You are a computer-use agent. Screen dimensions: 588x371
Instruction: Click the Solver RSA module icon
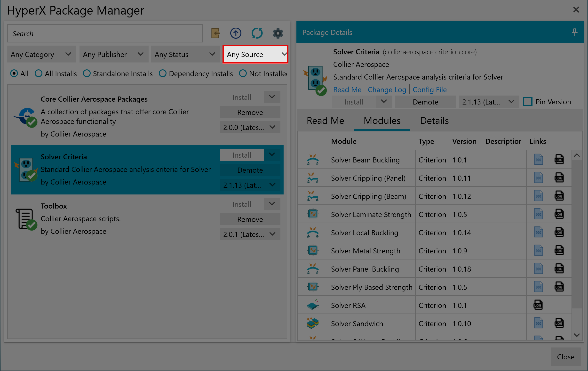(x=313, y=305)
